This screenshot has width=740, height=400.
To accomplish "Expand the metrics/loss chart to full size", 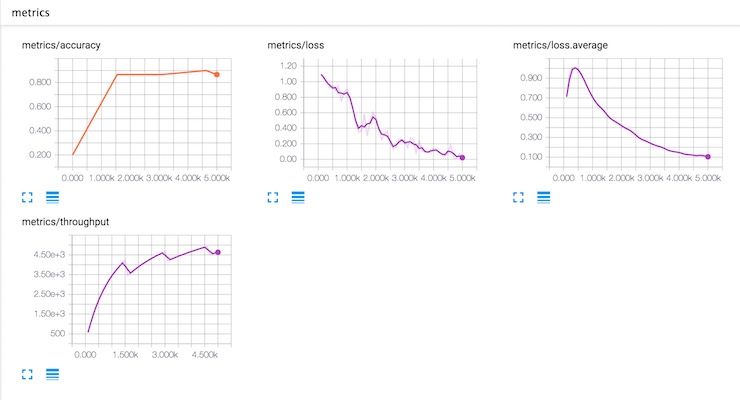I will point(273,197).
